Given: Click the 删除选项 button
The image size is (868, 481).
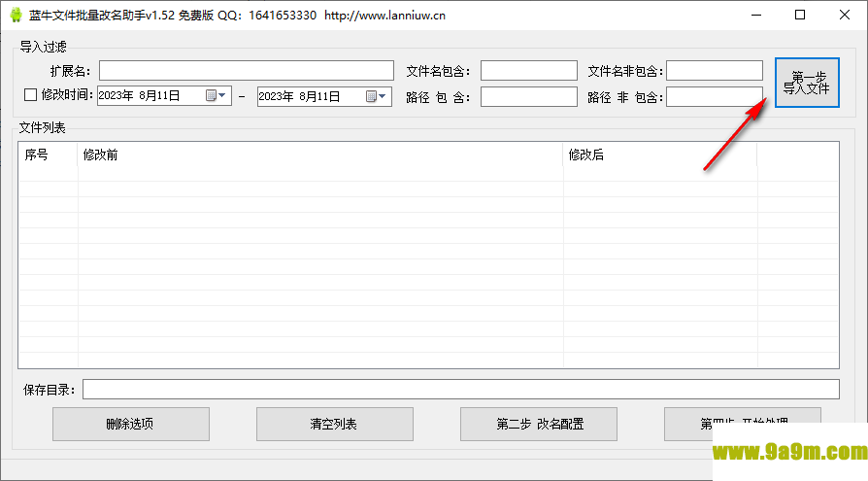Looking at the screenshot, I should click(x=131, y=424).
